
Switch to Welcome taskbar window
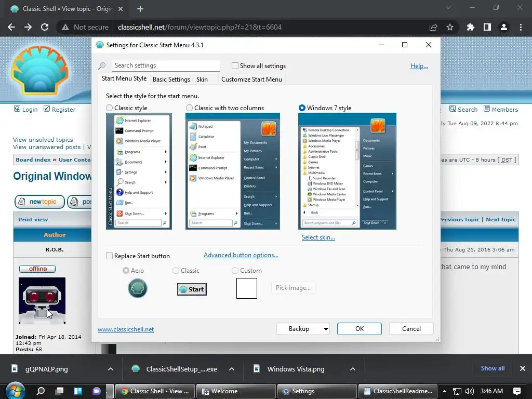pos(236,391)
